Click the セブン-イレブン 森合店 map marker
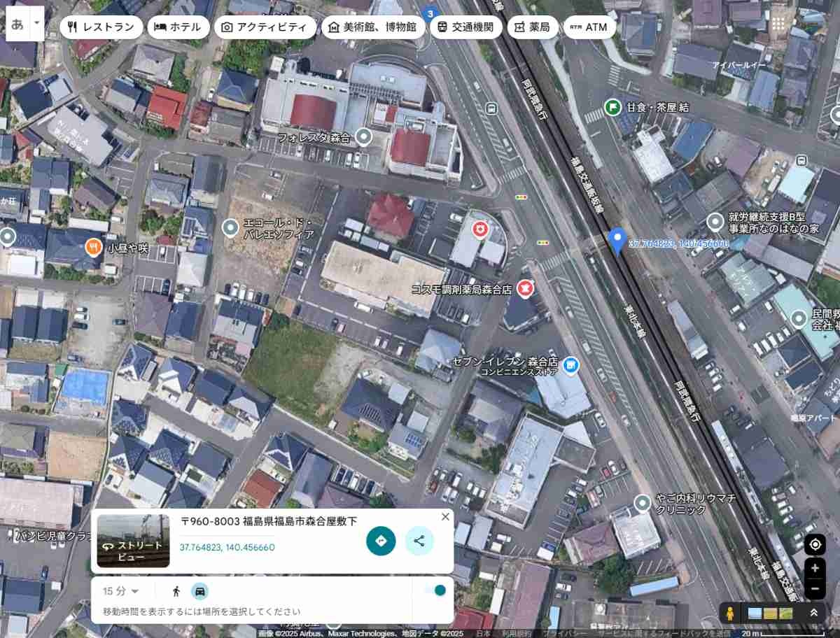The width and height of the screenshot is (840, 638). (572, 364)
